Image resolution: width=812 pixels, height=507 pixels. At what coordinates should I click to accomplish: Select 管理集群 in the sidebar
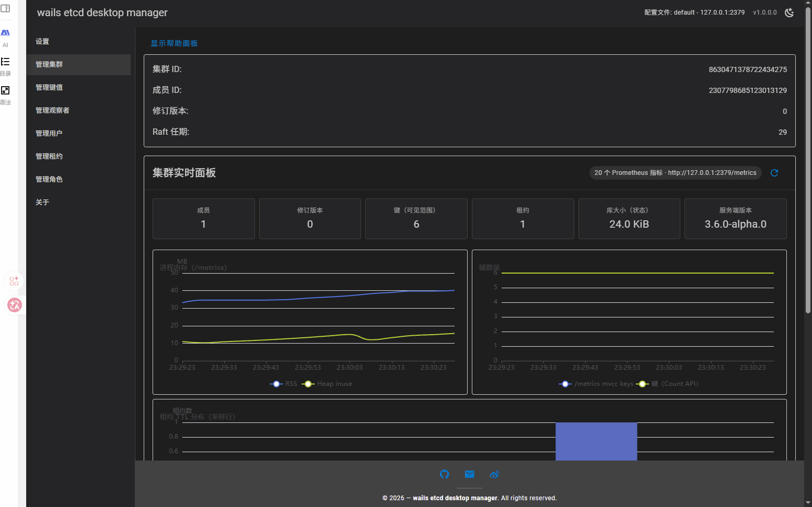pyautogui.click(x=78, y=65)
